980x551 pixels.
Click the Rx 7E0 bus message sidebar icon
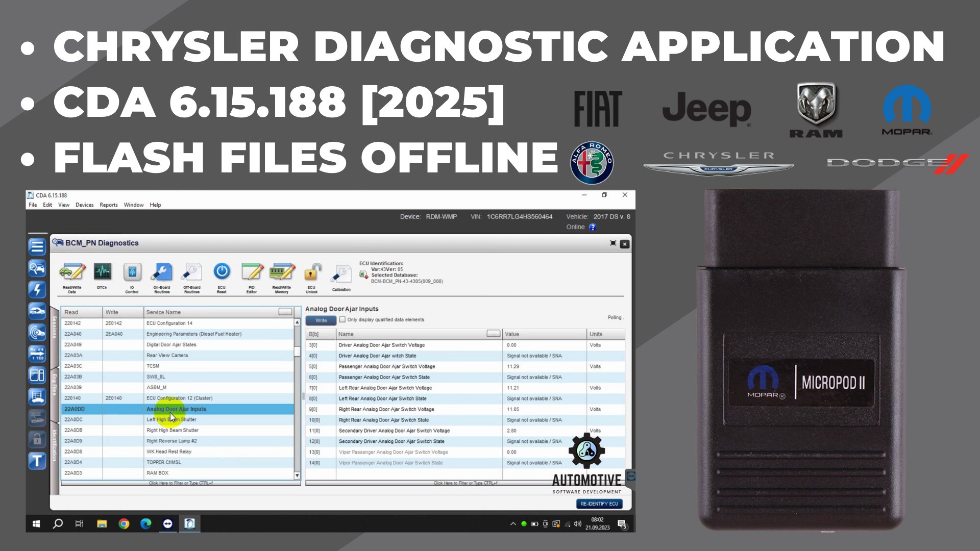tap(37, 354)
